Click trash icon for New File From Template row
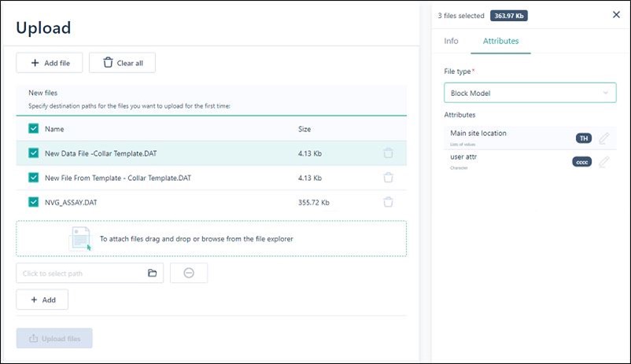 tap(388, 178)
